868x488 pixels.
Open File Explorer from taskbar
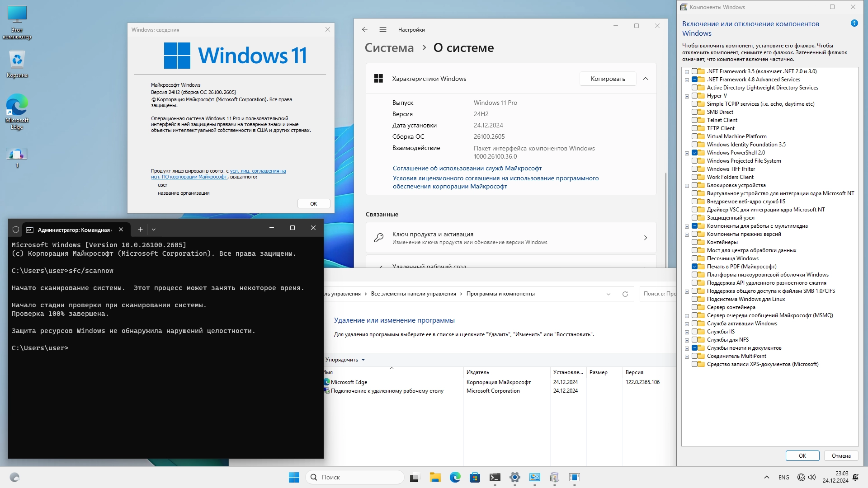tap(435, 477)
